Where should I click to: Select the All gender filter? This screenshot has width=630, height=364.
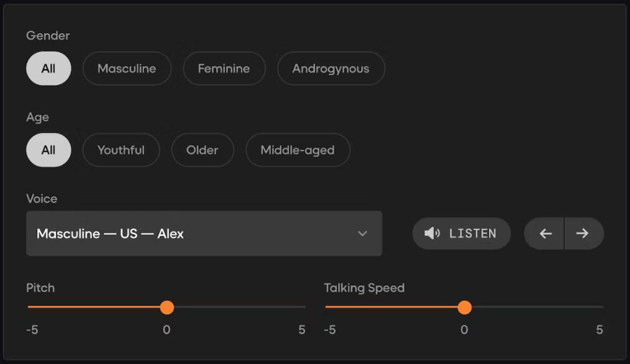pyautogui.click(x=48, y=68)
